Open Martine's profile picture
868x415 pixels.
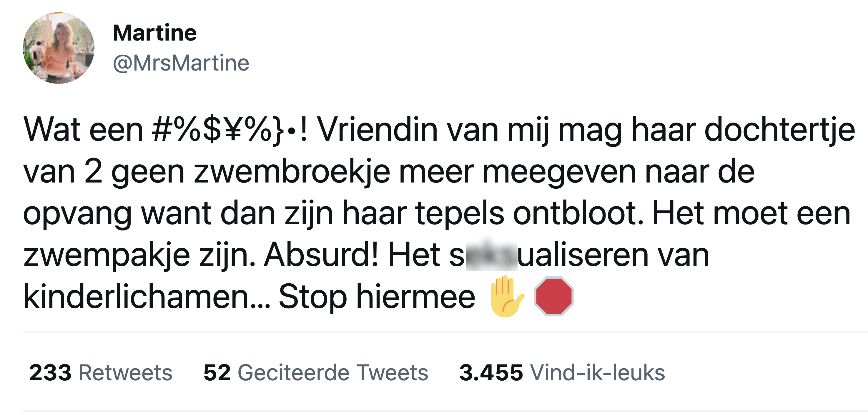pyautogui.click(x=59, y=48)
